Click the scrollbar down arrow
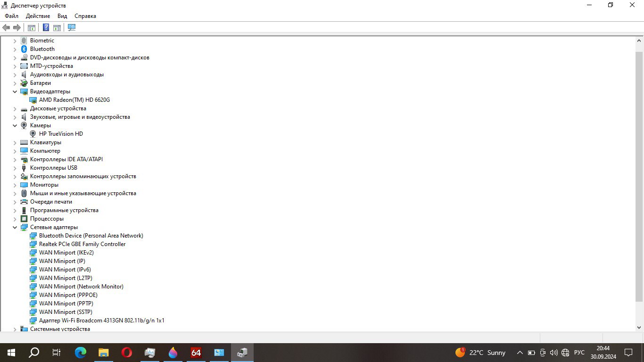 [x=640, y=327]
